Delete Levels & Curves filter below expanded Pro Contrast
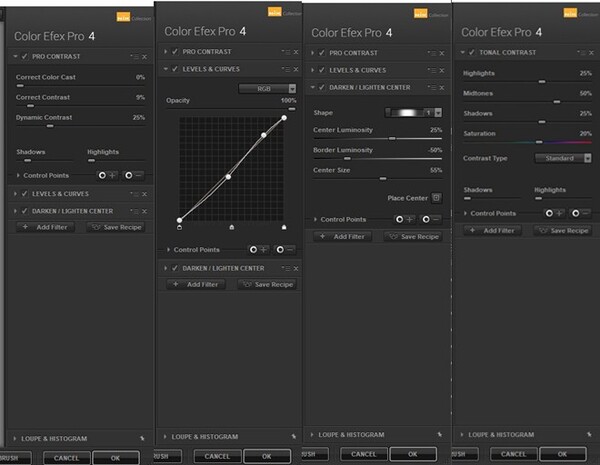This screenshot has height=465, width=600. (x=144, y=194)
